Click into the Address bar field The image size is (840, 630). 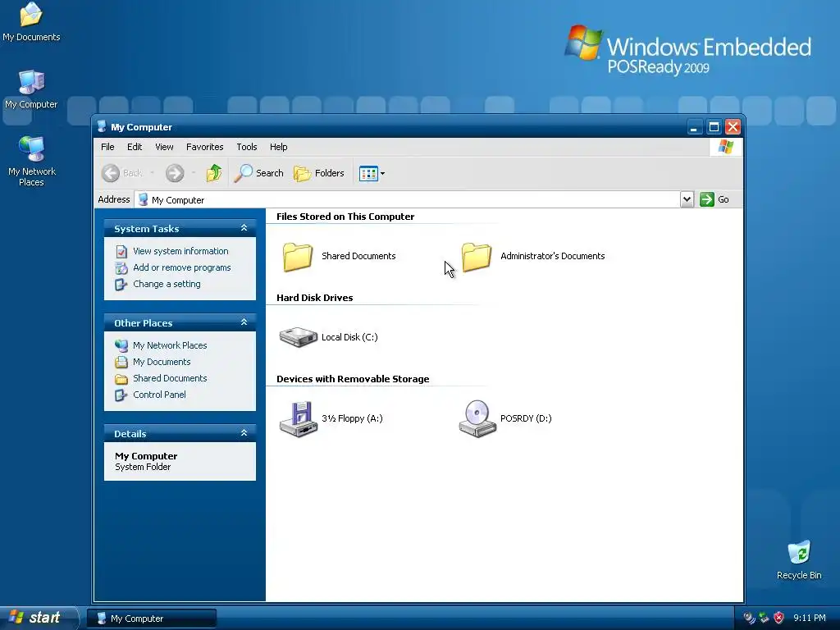click(x=408, y=200)
